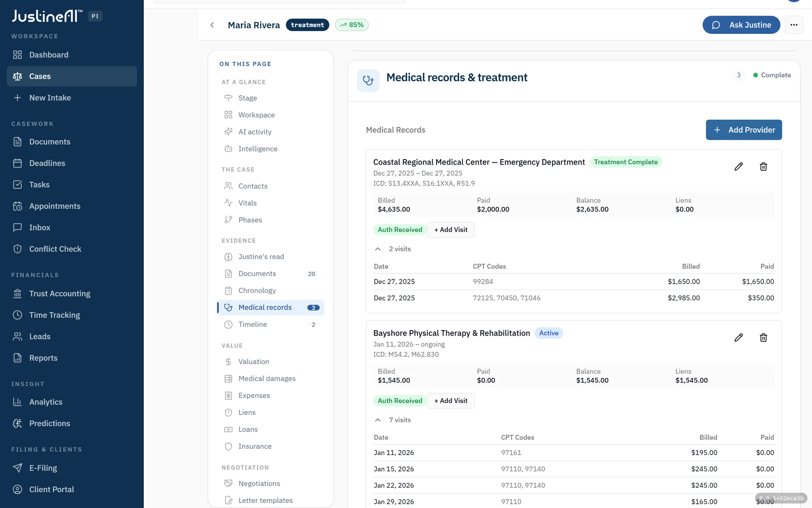Select Medical records in page navigation
Screen dimensions: 812x508
pos(271,307)
